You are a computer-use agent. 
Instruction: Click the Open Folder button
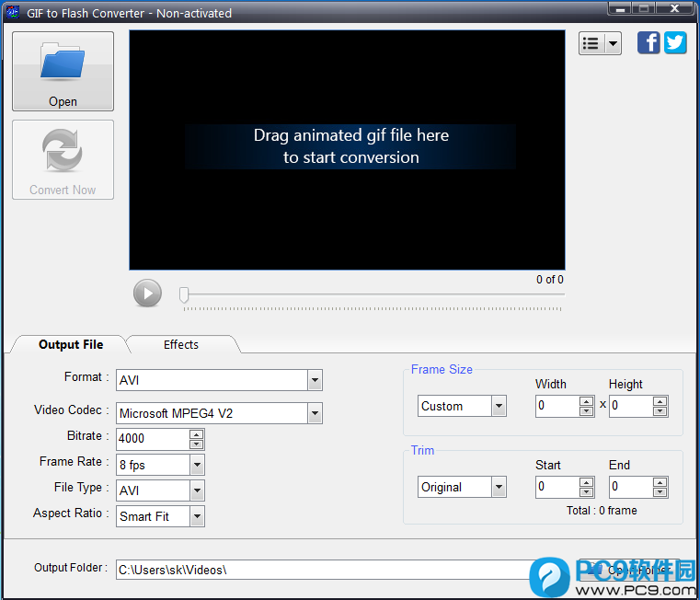[x=635, y=570]
